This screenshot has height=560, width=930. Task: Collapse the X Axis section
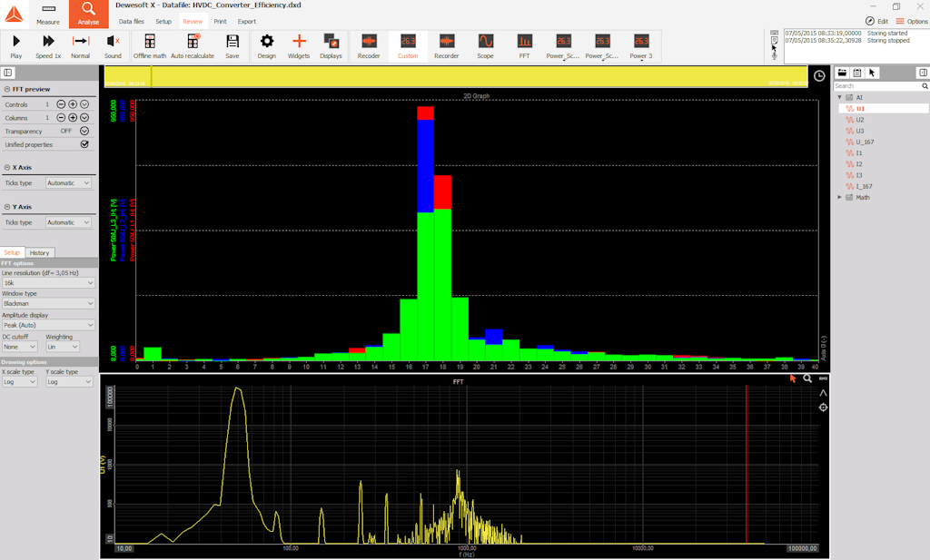(x=7, y=168)
